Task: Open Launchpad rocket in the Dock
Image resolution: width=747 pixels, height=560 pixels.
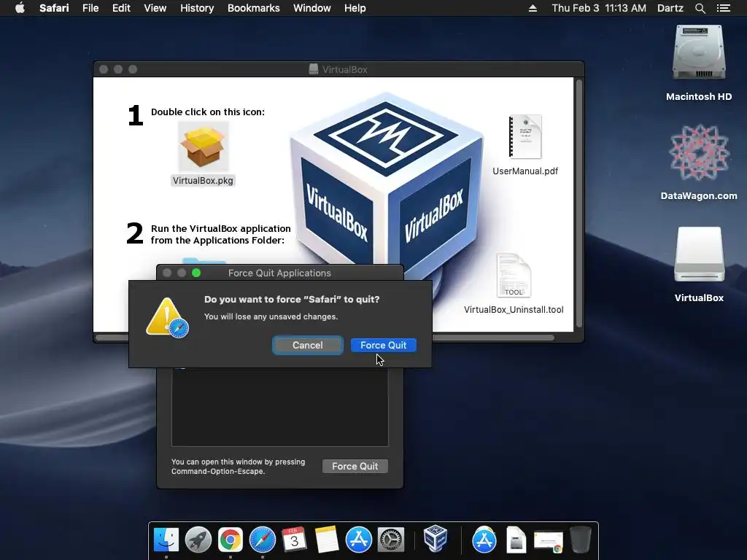Action: (x=198, y=540)
